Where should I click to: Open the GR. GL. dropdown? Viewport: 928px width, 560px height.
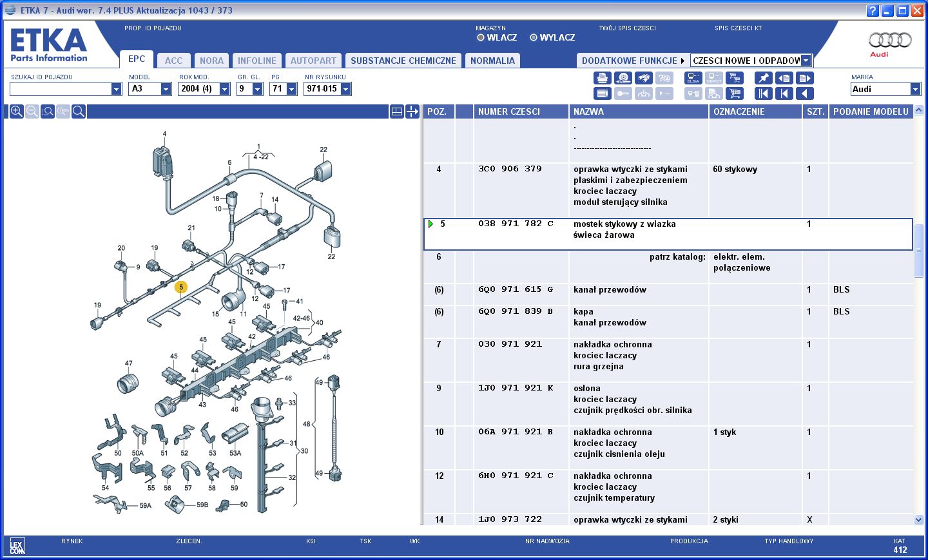pyautogui.click(x=257, y=89)
